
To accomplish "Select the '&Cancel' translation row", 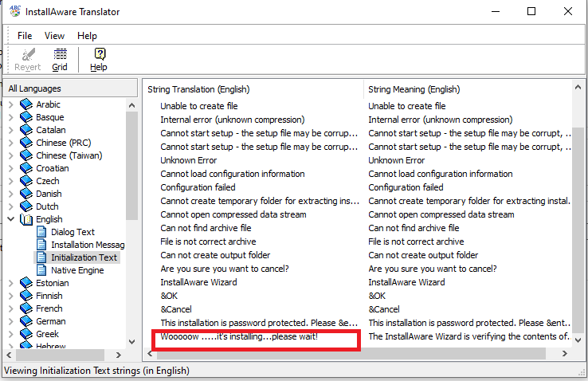I will [176, 309].
